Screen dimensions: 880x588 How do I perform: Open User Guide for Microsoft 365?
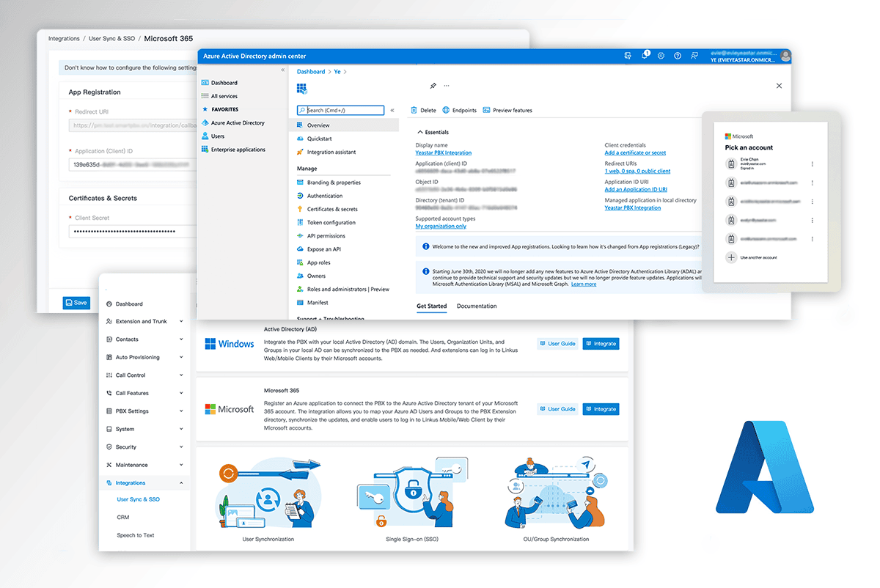click(557, 409)
